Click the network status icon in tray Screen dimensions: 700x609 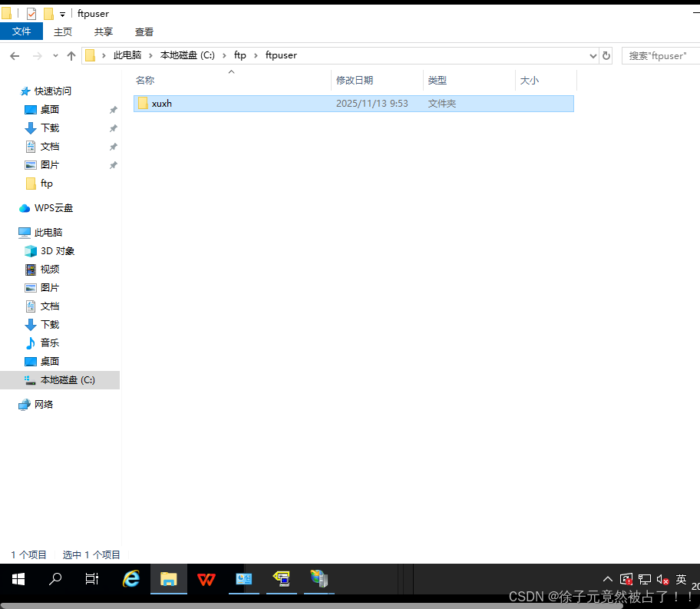(644, 578)
